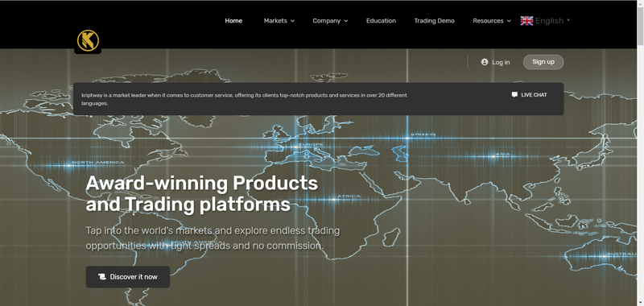Click the Log in user icon
The height and width of the screenshot is (306, 644).
point(485,62)
